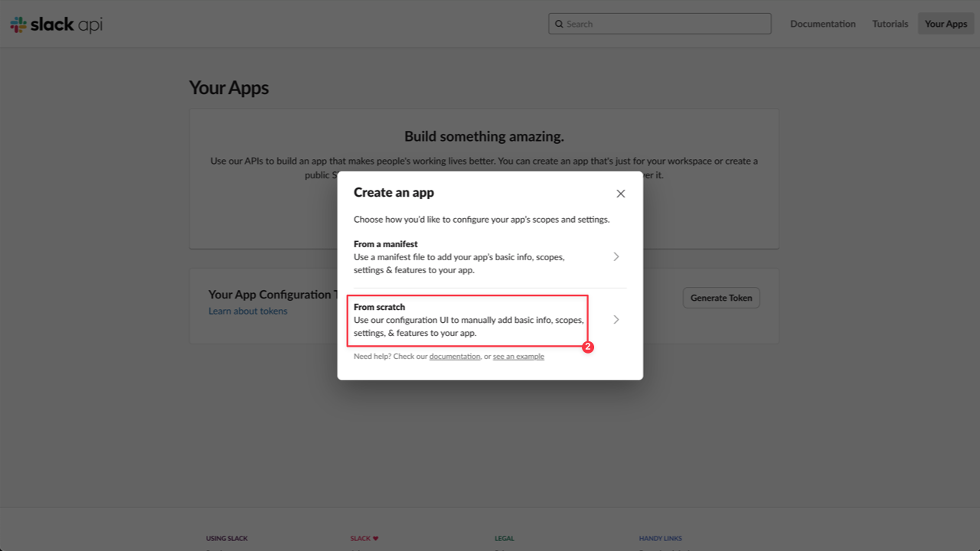The image size is (980, 551).
Task: Open the documentation link in the dialog
Action: click(x=455, y=356)
